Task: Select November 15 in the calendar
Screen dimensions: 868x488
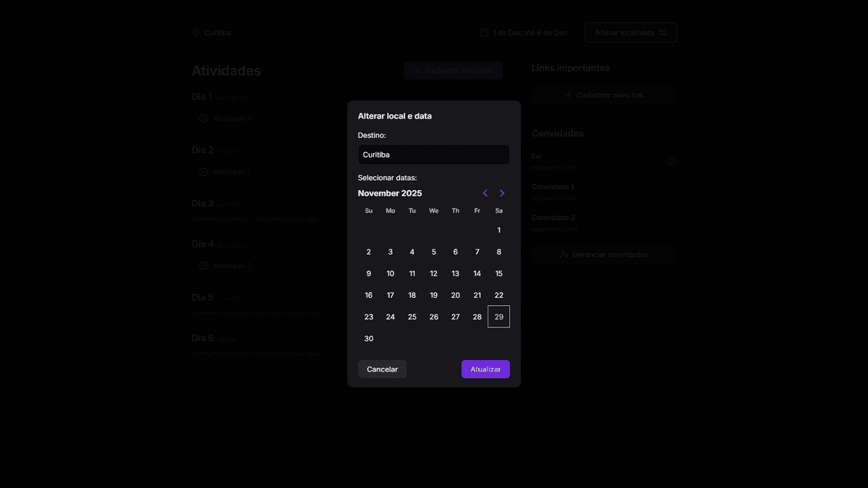Action: click(x=498, y=273)
